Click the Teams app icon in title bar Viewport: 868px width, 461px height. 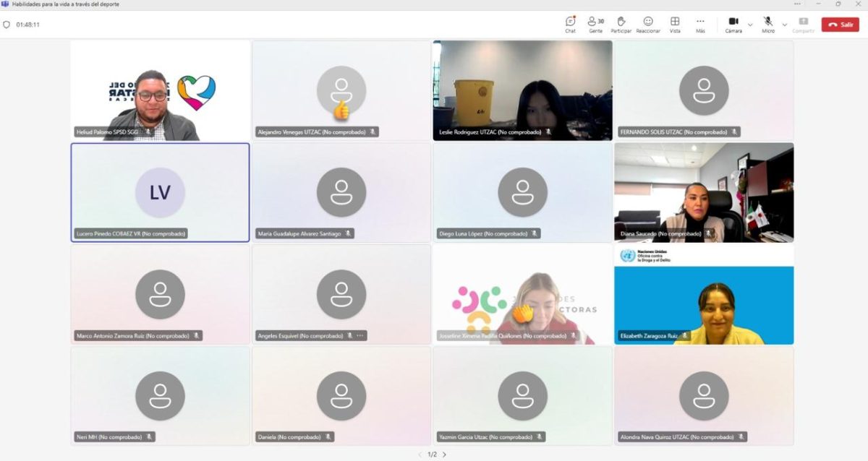click(x=5, y=4)
